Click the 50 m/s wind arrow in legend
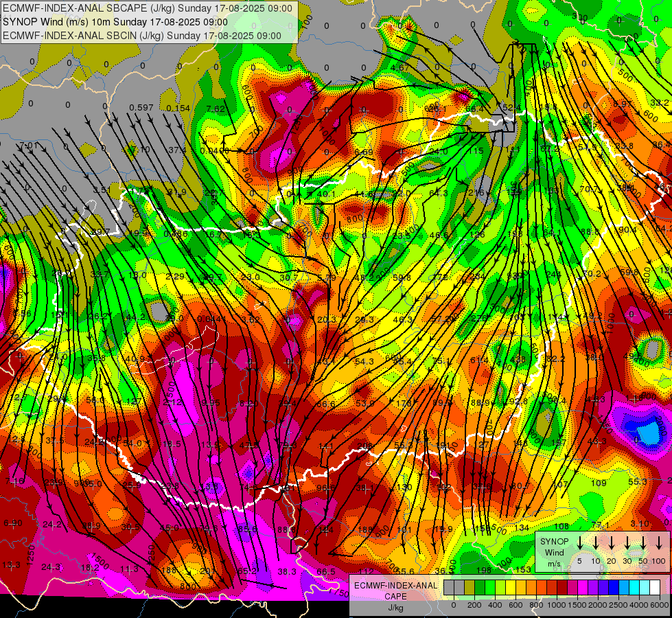 tap(643, 543)
